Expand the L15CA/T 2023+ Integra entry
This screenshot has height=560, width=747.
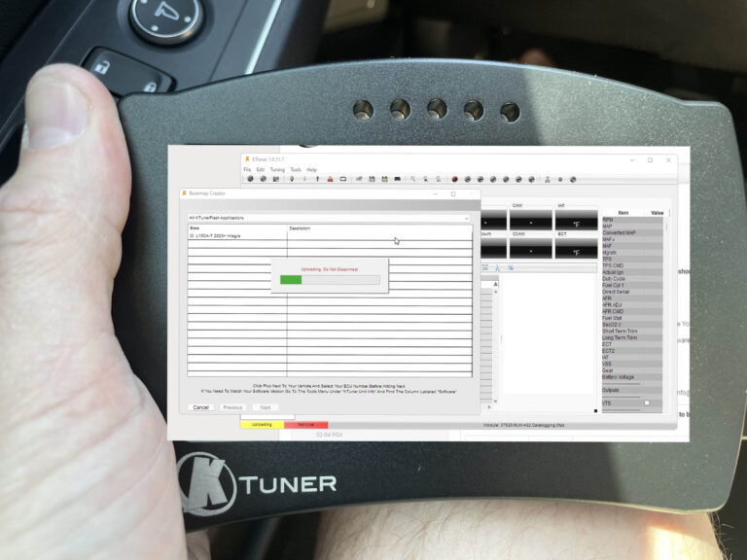[192, 236]
